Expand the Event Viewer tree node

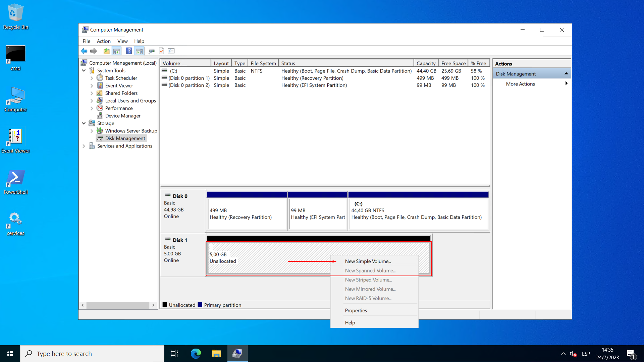pyautogui.click(x=92, y=85)
